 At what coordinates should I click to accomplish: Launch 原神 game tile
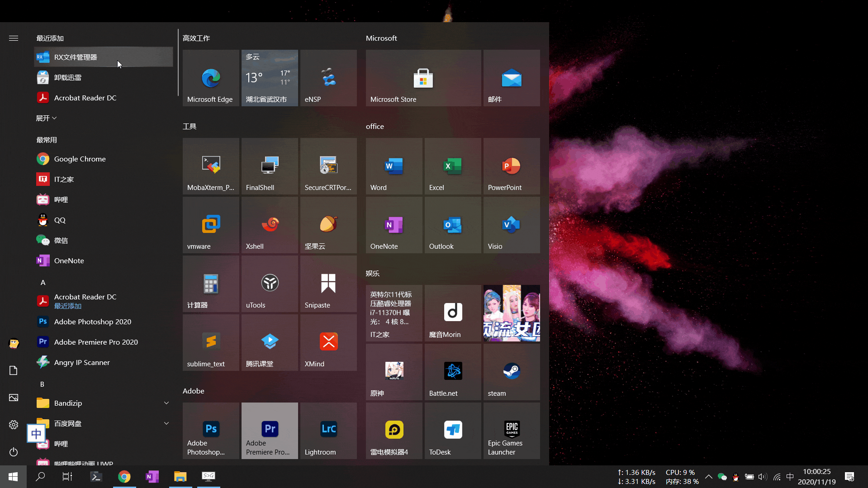click(394, 372)
